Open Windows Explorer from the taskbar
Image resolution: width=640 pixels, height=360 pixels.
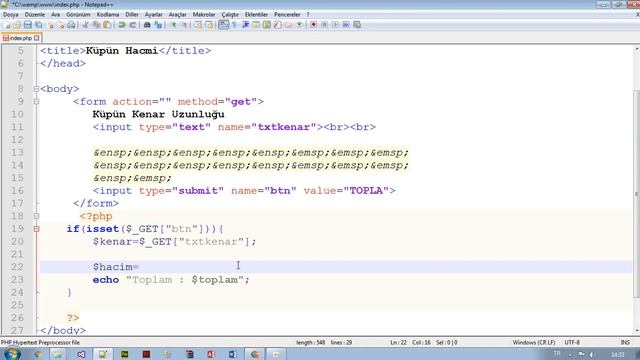(x=58, y=354)
